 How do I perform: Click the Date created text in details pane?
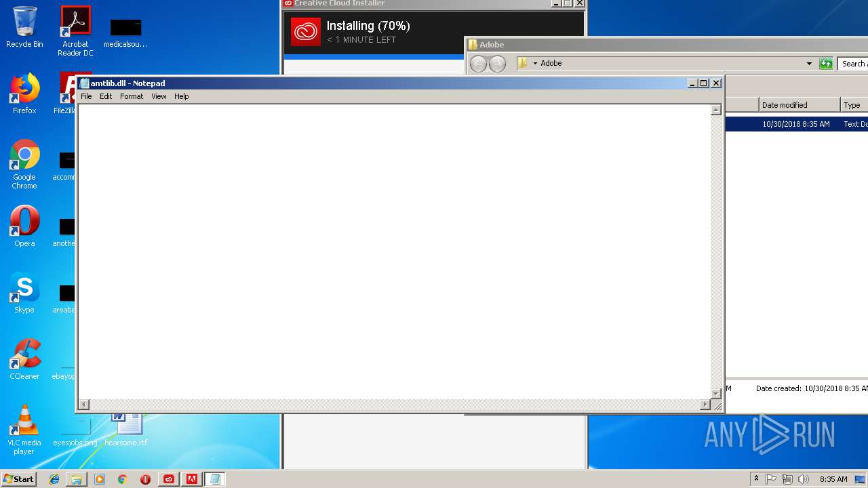(812, 388)
